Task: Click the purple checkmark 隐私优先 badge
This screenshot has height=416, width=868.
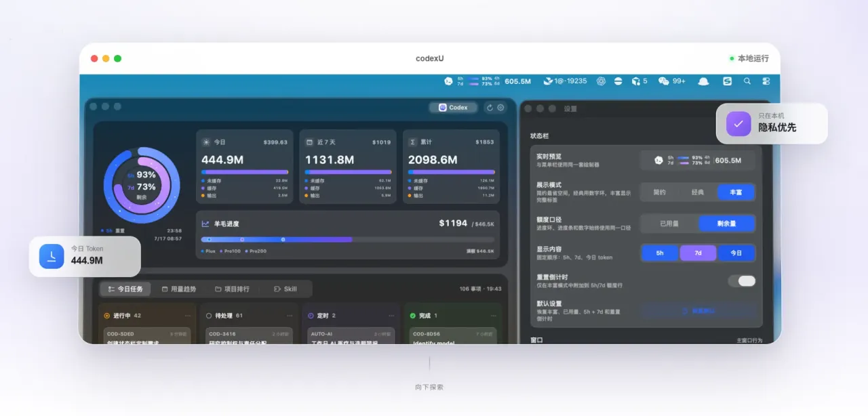Action: coord(738,124)
